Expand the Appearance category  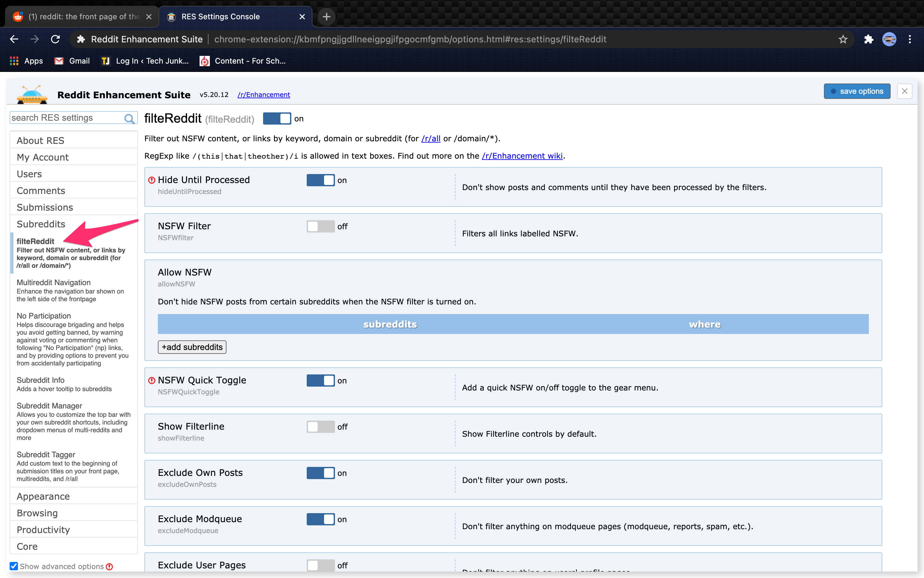point(74,496)
